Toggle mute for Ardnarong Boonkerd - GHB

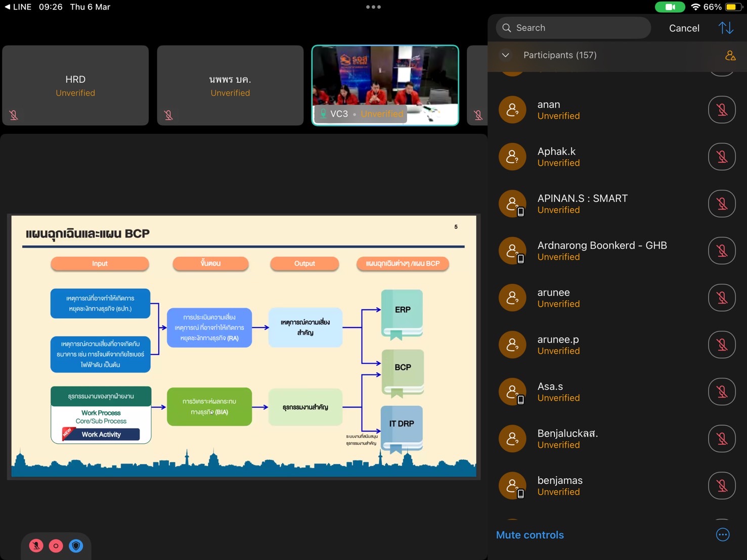click(722, 251)
